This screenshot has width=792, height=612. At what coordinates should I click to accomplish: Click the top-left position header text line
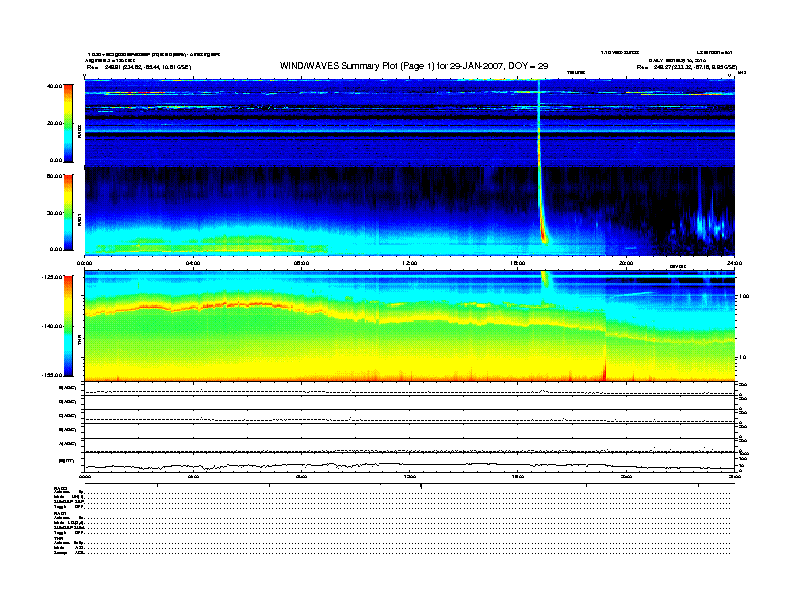click(139, 67)
